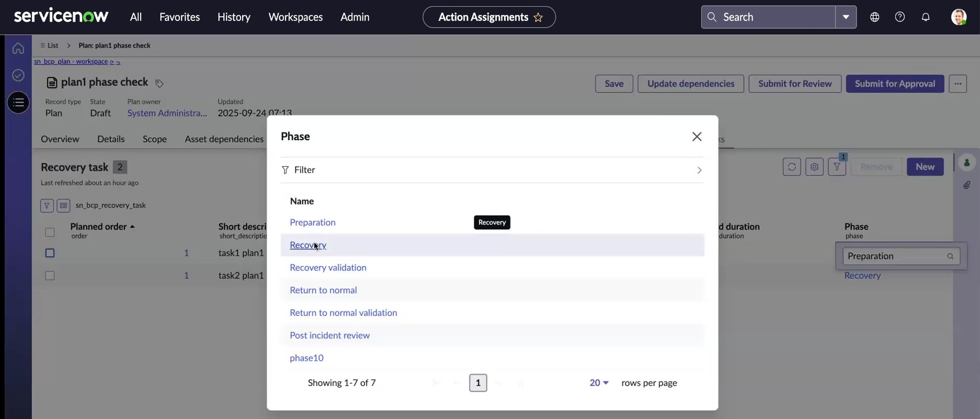Open the list sidebar icon

(18, 103)
